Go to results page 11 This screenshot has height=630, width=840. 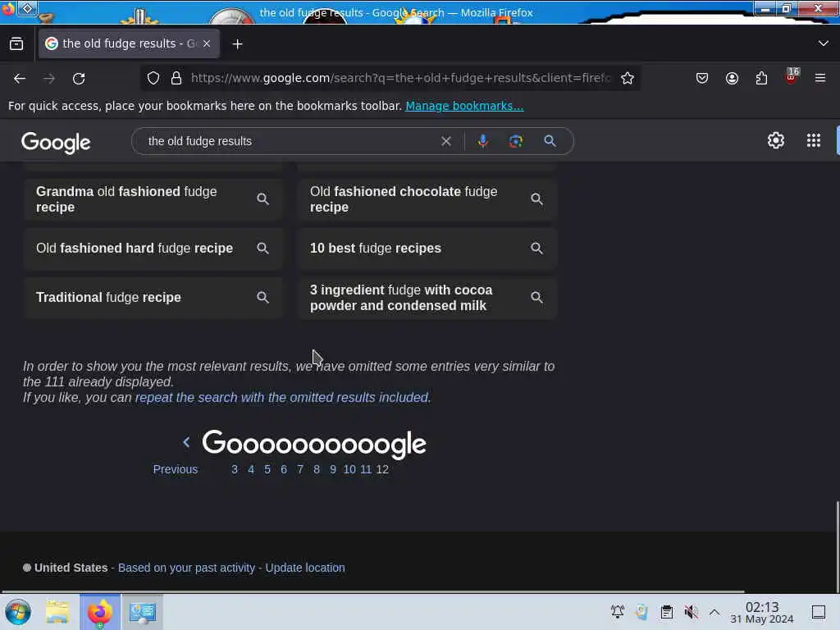(366, 469)
